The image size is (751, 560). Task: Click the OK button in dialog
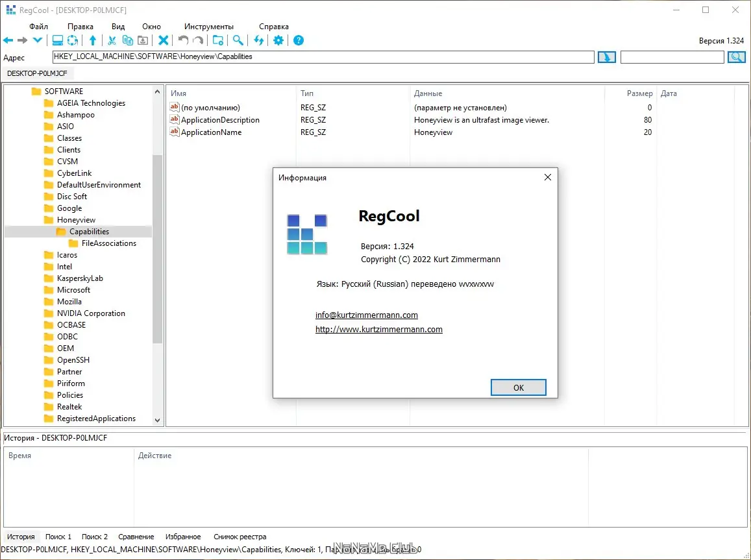pos(518,387)
